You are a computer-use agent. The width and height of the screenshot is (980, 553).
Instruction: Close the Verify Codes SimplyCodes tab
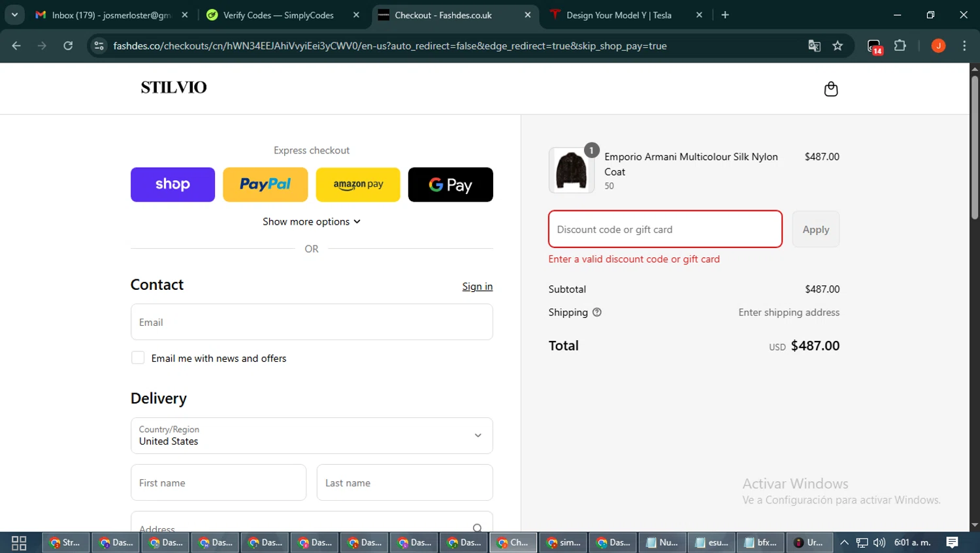(356, 15)
